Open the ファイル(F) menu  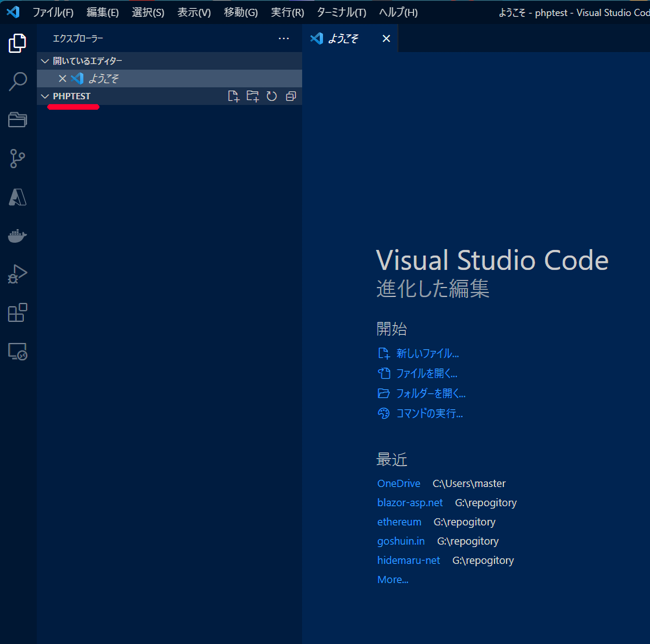coord(53,12)
